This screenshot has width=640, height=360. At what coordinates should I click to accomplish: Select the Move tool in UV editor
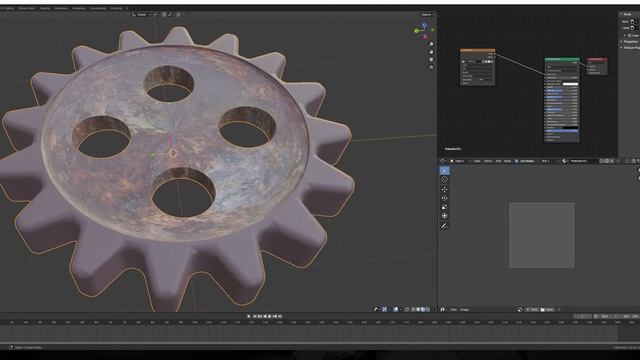point(444,189)
